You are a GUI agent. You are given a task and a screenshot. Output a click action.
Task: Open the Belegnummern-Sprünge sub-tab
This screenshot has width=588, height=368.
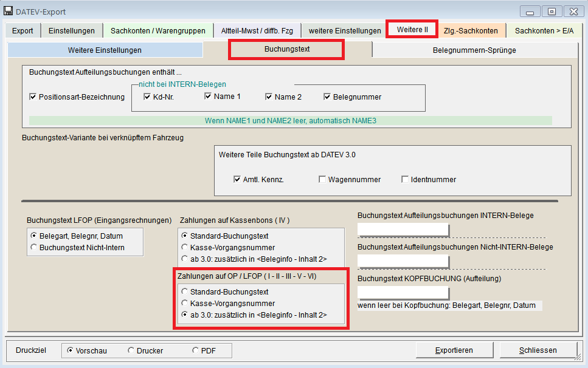[x=474, y=50]
